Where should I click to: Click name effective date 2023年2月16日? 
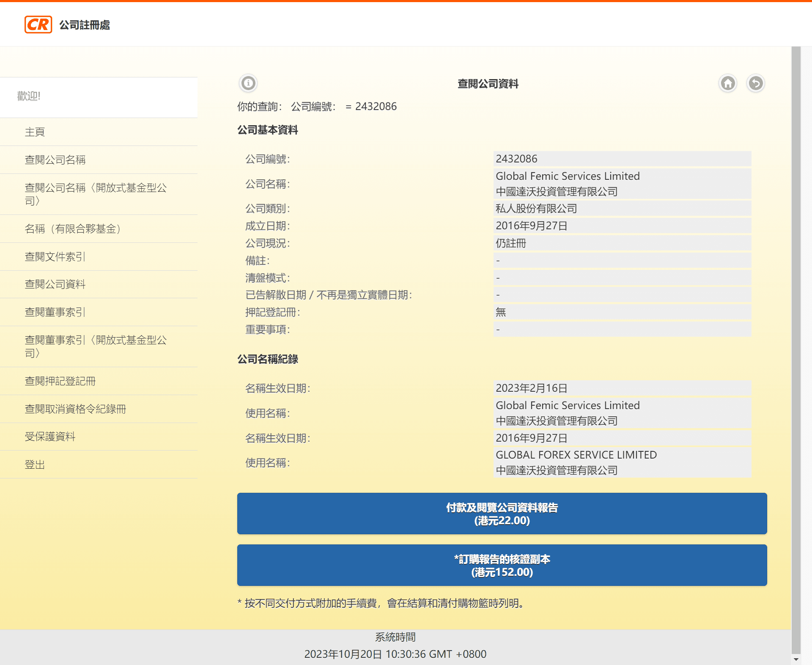point(622,388)
